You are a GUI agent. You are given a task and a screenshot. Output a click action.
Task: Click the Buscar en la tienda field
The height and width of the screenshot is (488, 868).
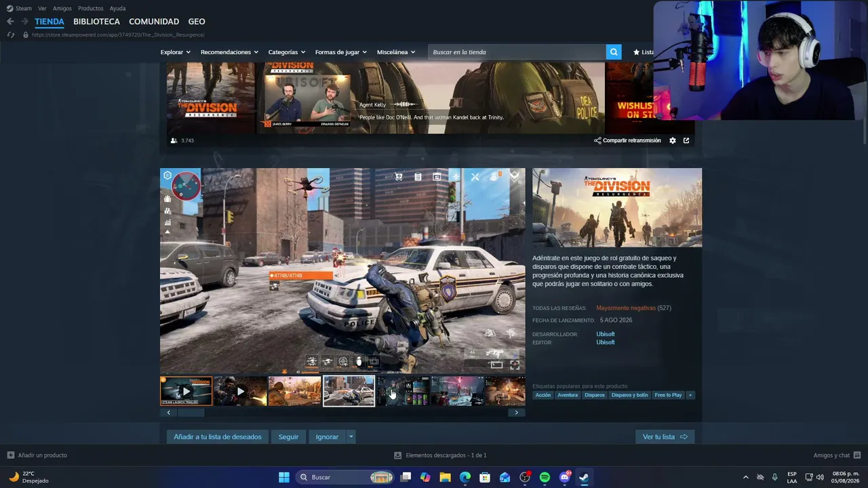517,52
